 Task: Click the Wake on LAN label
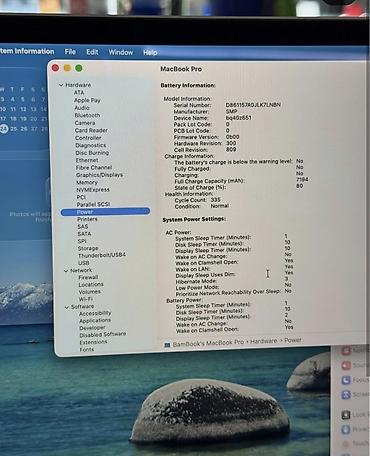pyautogui.click(x=192, y=269)
